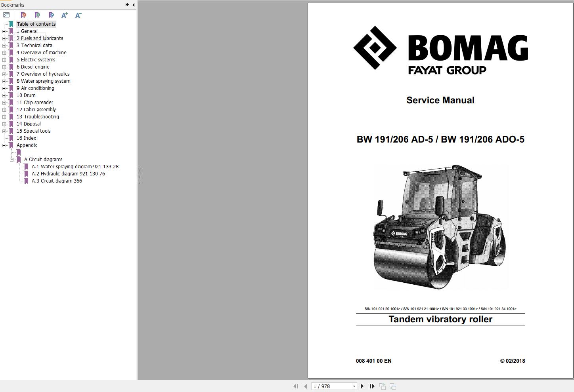This screenshot has width=574, height=392.
Task: Click the panel splitter handle beside Bookmarks
Action: 139,175
